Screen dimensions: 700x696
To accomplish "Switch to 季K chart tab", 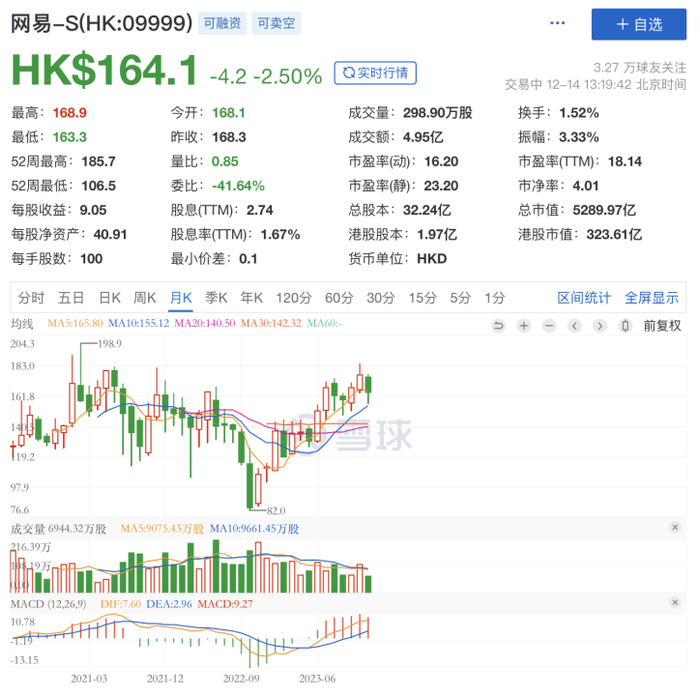I will coord(216,297).
